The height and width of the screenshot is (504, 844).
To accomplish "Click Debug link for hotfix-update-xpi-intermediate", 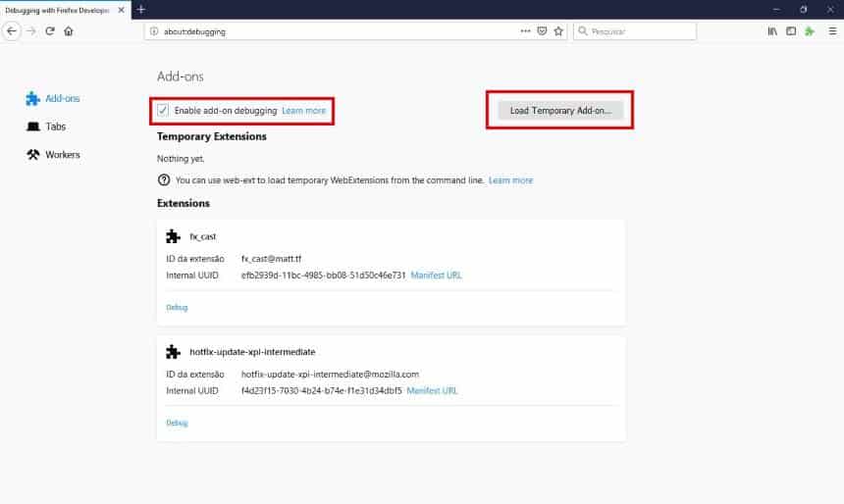I will coord(177,423).
